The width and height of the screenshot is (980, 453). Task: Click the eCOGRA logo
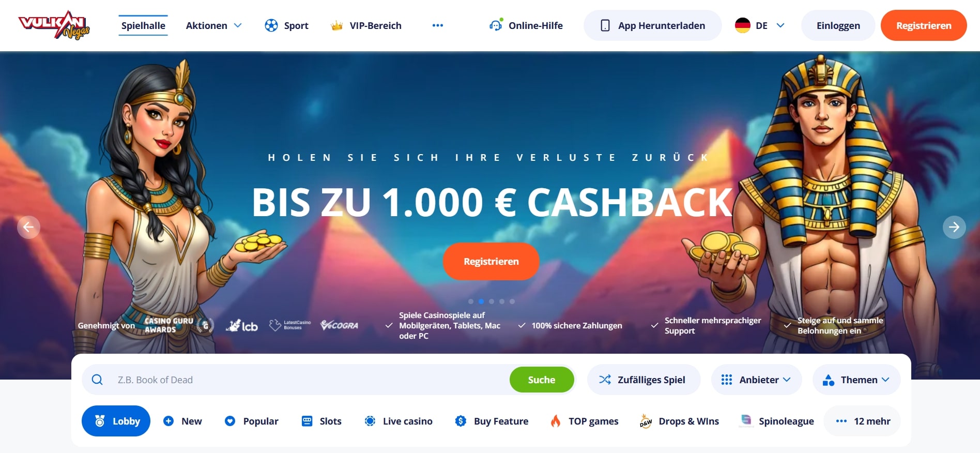click(x=339, y=325)
